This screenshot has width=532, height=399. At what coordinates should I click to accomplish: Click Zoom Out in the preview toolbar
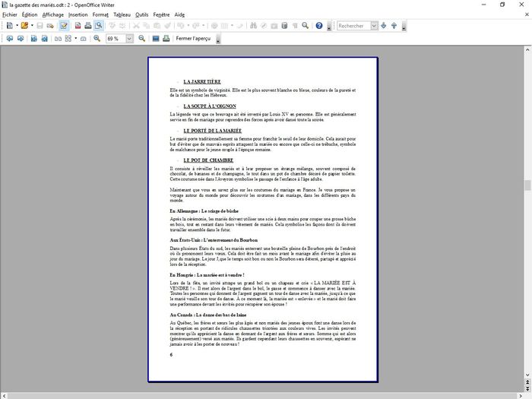(x=142, y=38)
